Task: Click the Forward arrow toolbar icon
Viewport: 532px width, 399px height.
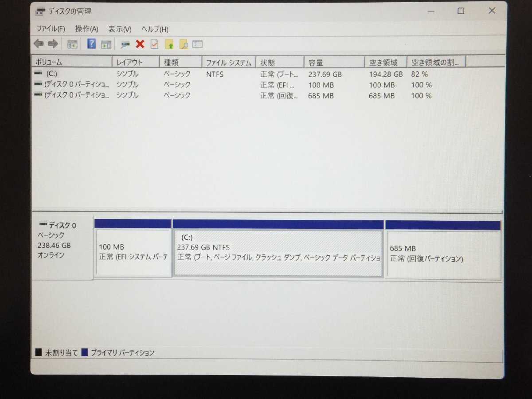Action: point(53,44)
